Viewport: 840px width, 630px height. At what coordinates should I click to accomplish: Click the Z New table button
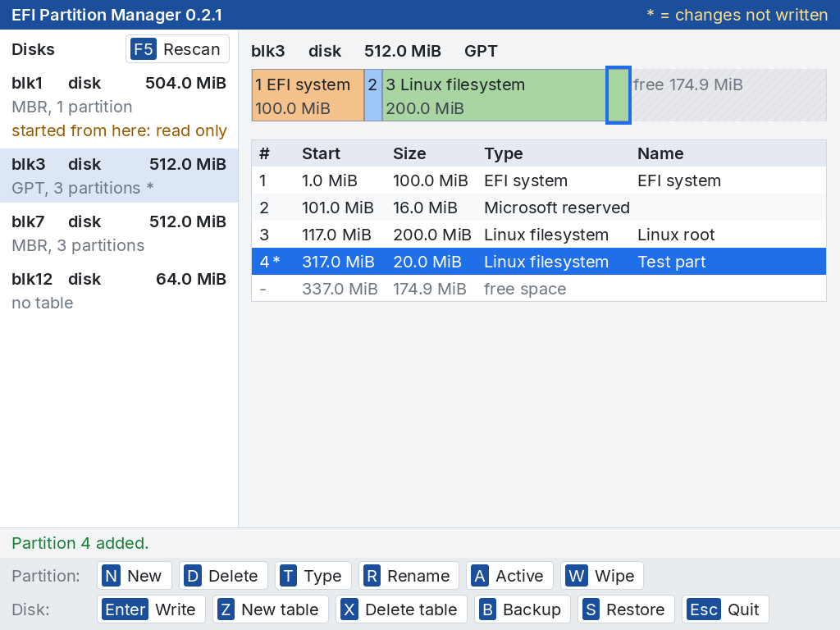coord(271,609)
